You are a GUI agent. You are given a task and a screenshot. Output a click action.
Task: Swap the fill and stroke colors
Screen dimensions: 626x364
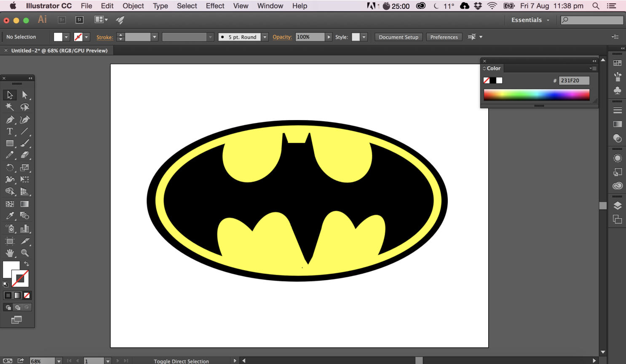click(x=27, y=263)
